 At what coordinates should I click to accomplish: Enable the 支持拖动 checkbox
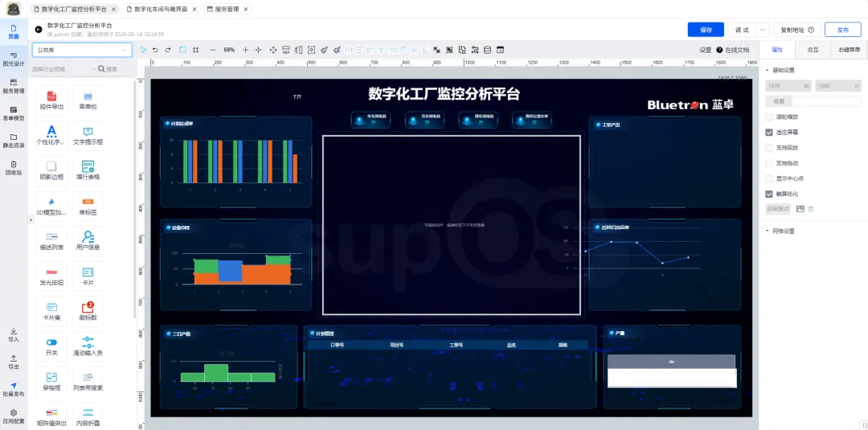point(769,163)
